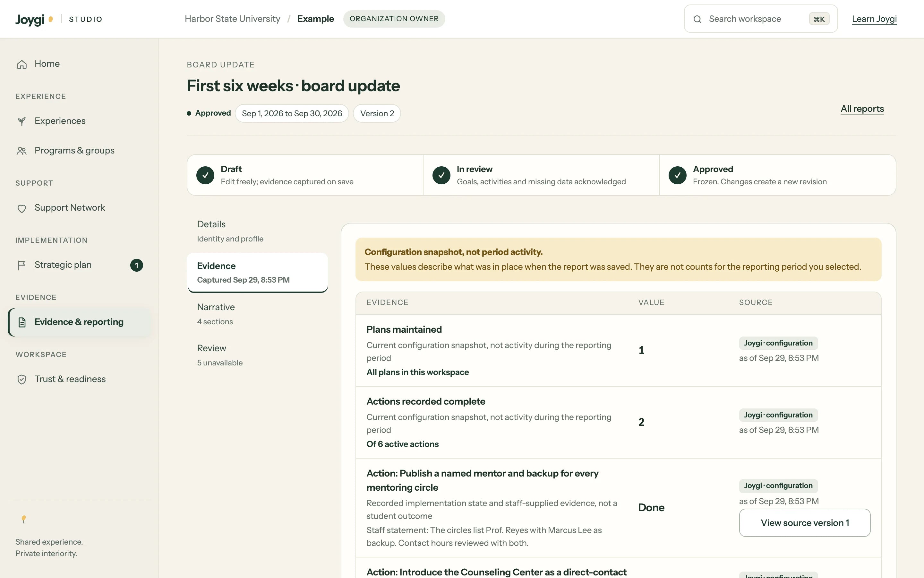This screenshot has height=578, width=924.
Task: Click the Plans maintained evidence title
Action: [x=404, y=329]
